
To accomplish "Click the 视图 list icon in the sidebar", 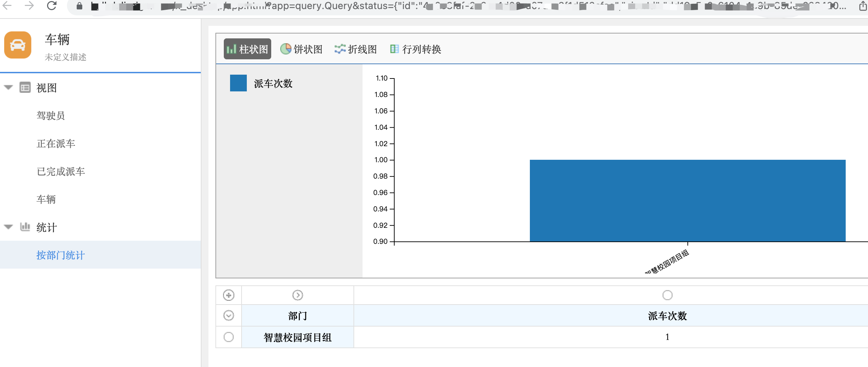I will [x=25, y=87].
